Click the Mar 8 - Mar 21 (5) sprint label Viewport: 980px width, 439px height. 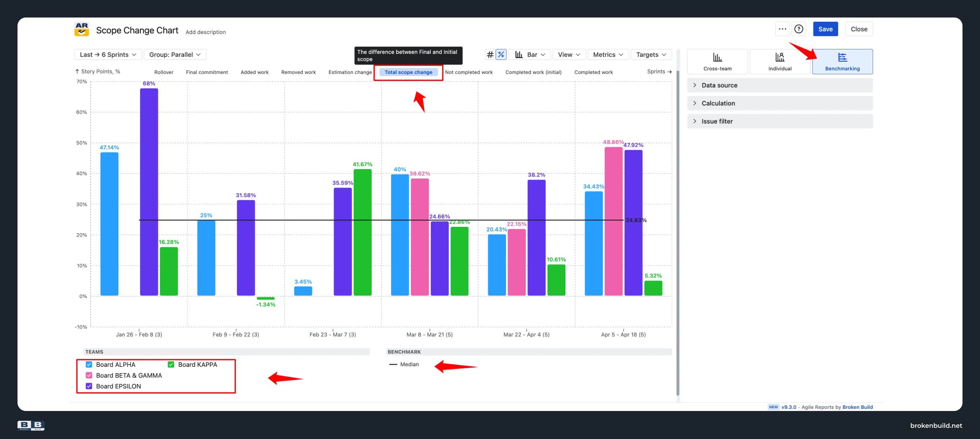(430, 334)
